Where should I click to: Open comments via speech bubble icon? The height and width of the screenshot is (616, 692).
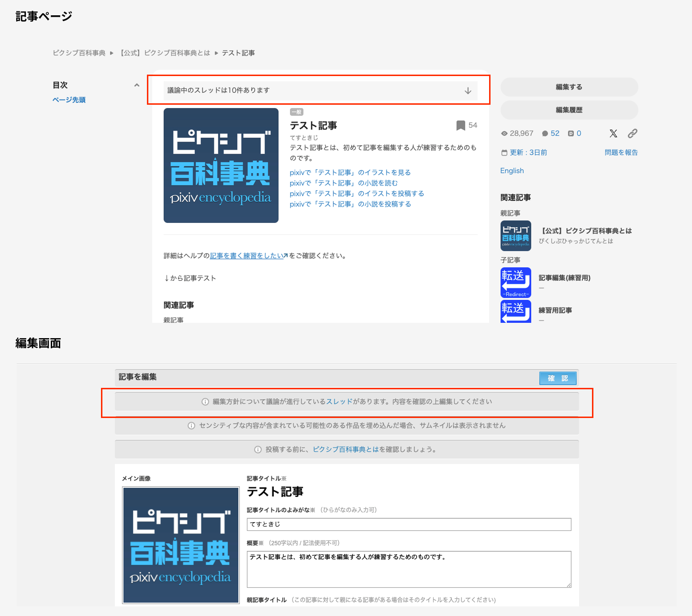coord(545,133)
